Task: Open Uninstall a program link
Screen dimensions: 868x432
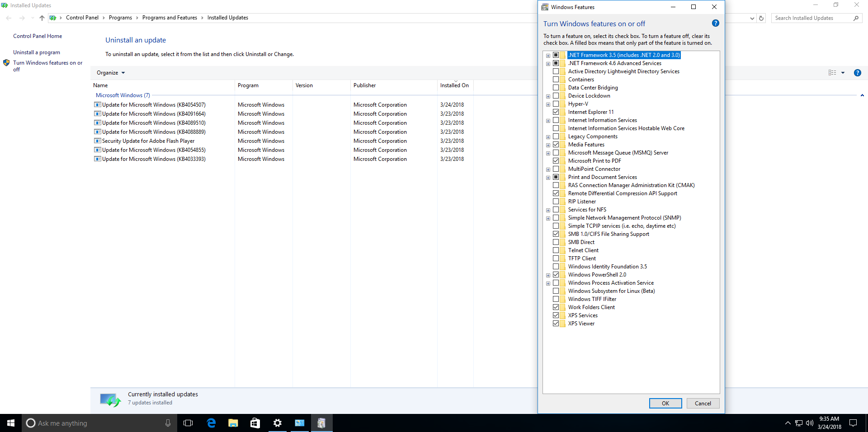Action: (x=37, y=52)
